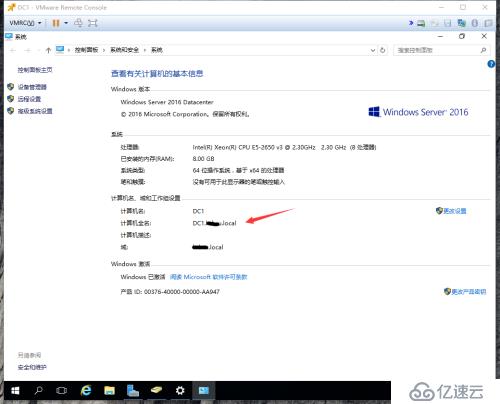Restore down the inner 系统 window
The height and width of the screenshot is (404, 500).
click(x=462, y=36)
